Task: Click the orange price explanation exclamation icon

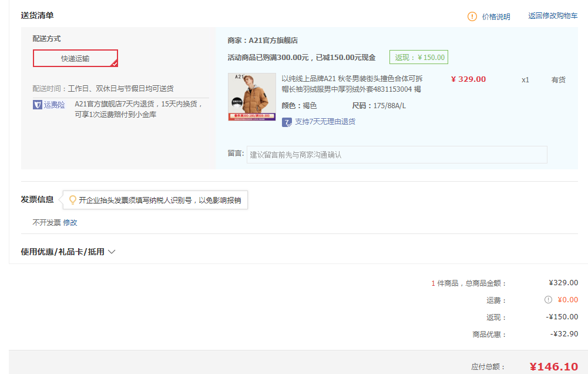Action: 472,16
